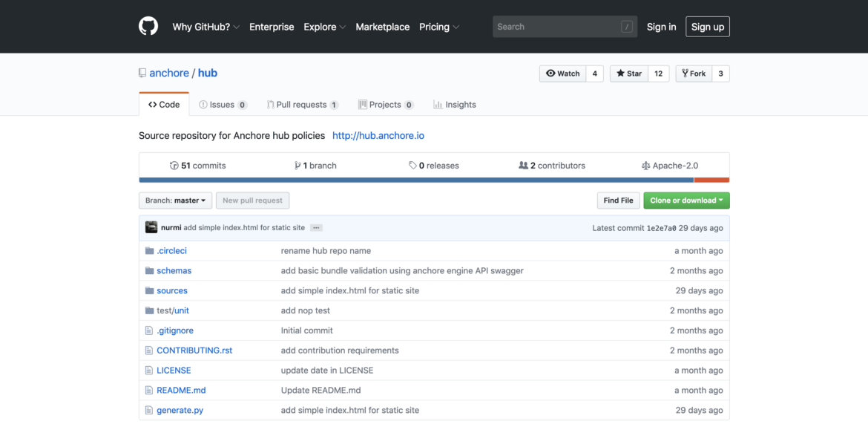
Task: Click the folder icon for test/unit
Action: click(x=149, y=310)
